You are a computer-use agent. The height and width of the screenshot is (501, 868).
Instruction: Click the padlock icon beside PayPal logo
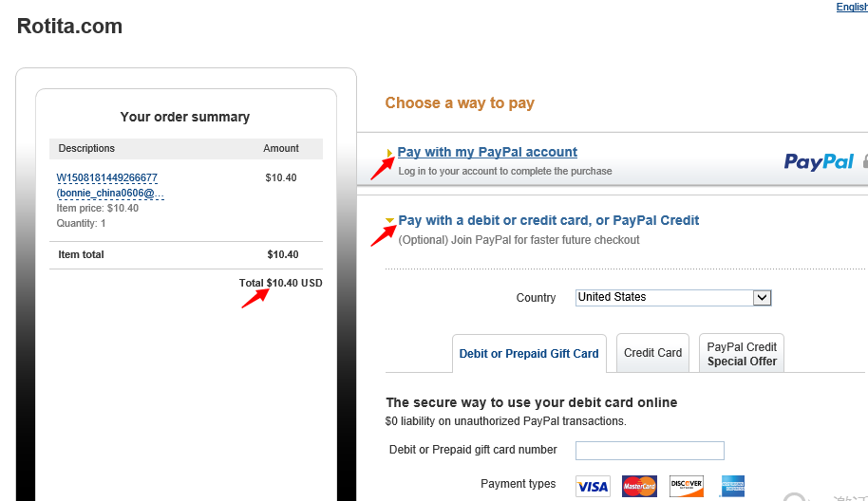click(865, 161)
